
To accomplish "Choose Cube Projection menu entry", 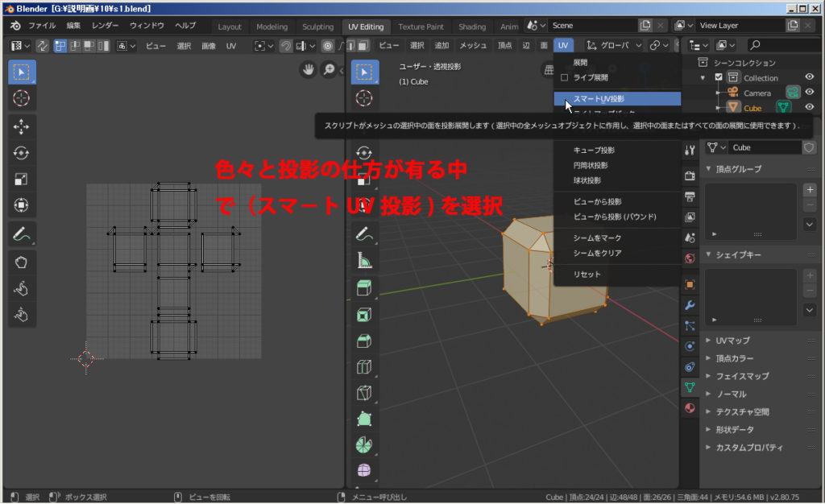I will [617, 151].
